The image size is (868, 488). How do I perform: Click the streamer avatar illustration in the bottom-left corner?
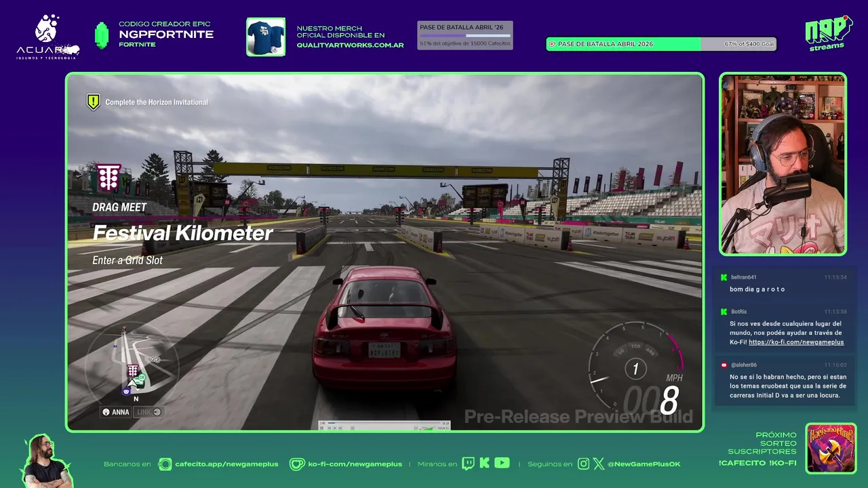(46, 461)
